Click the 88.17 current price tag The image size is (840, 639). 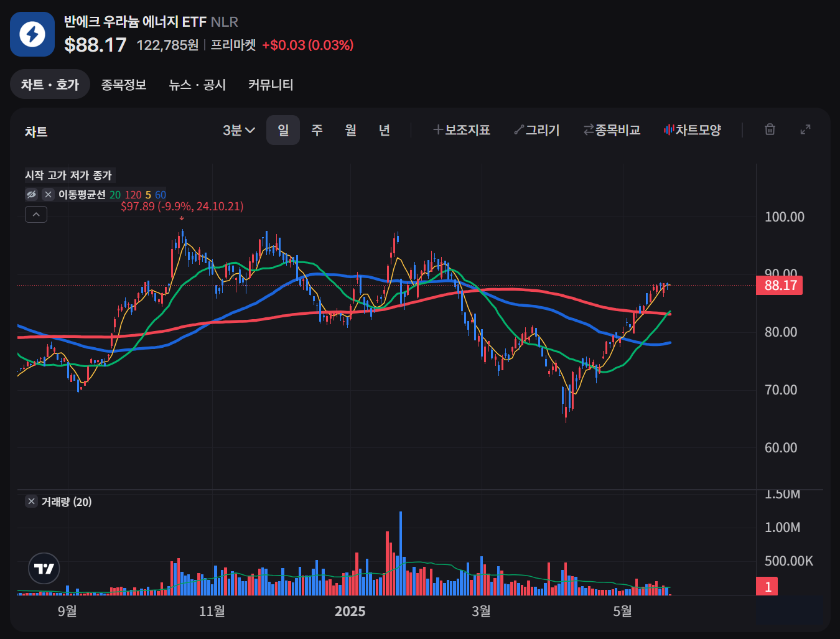780,286
